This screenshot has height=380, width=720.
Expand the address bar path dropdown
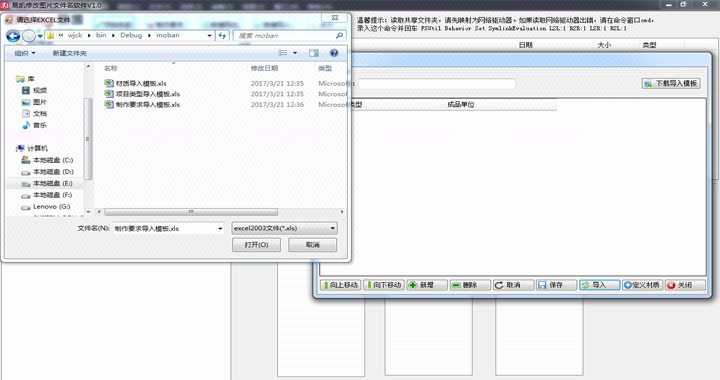[x=209, y=35]
